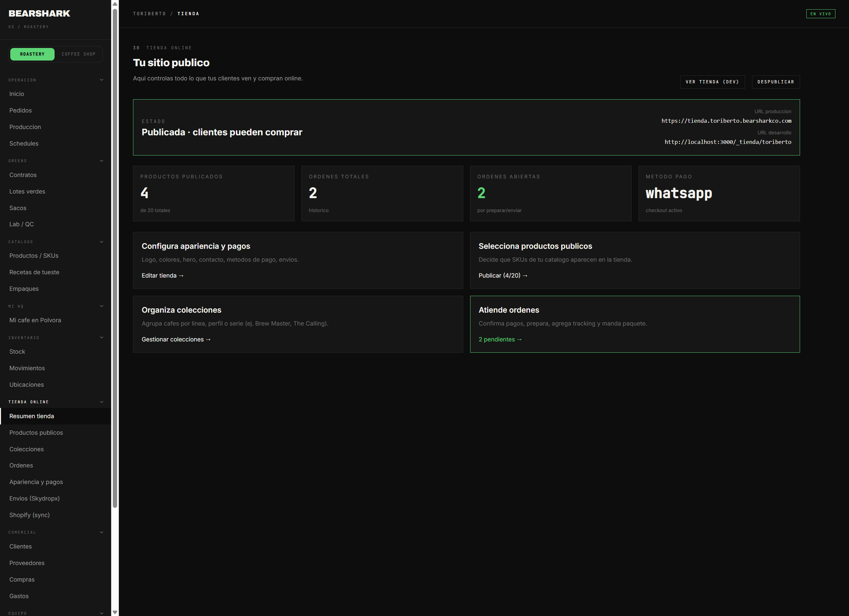This screenshot has width=849, height=616.
Task: Click Ver Tienda (Dev) button
Action: [712, 82]
